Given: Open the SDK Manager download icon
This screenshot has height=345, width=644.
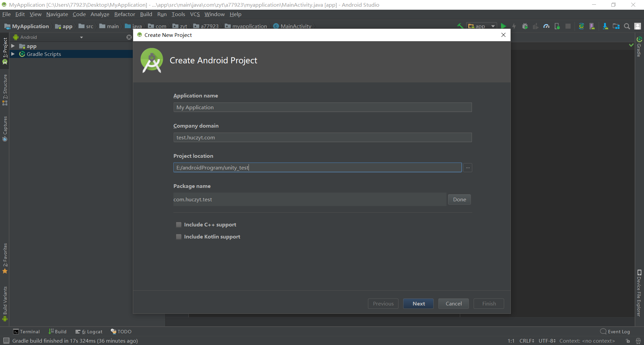Looking at the screenshot, I should pos(605,26).
